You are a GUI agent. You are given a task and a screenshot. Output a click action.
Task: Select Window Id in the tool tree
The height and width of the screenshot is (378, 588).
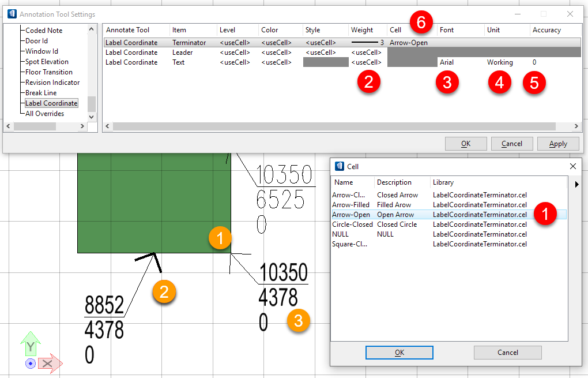pyautogui.click(x=42, y=51)
